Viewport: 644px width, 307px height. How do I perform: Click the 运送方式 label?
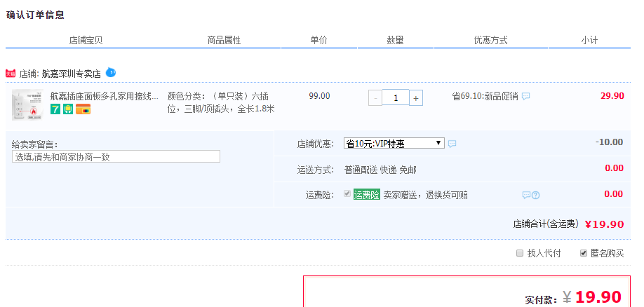(316, 170)
